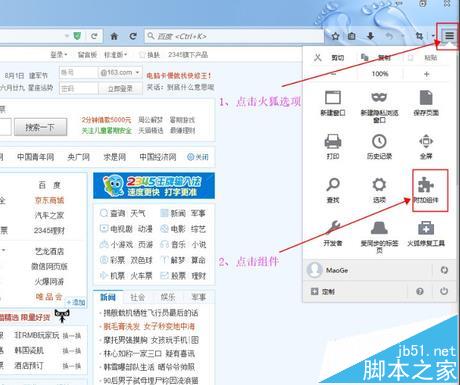Click the 密码 password input field
The height and width of the screenshot is (385, 460).
point(79,88)
